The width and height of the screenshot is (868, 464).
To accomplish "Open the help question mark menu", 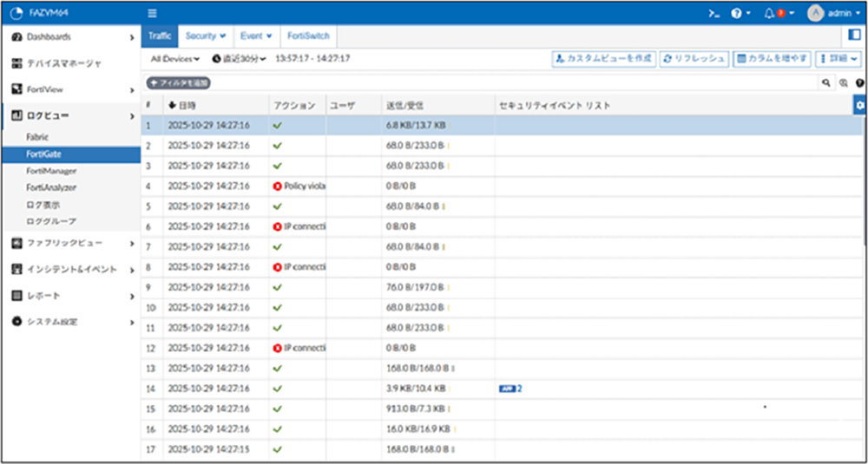I will point(739,13).
